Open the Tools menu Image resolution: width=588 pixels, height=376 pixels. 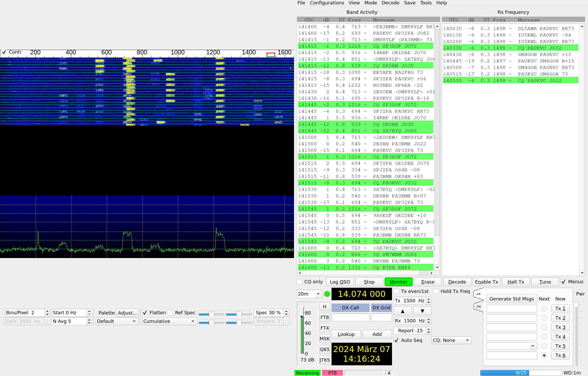tap(426, 3)
